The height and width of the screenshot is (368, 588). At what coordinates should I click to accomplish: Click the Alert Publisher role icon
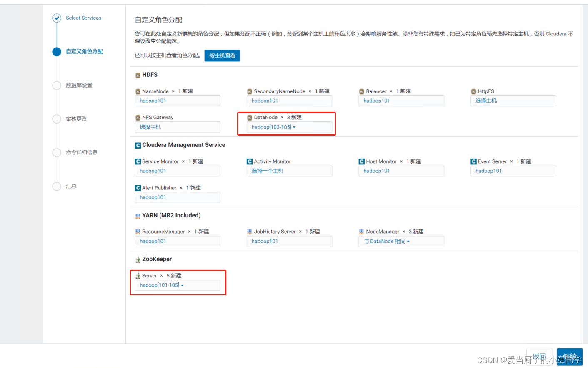138,188
